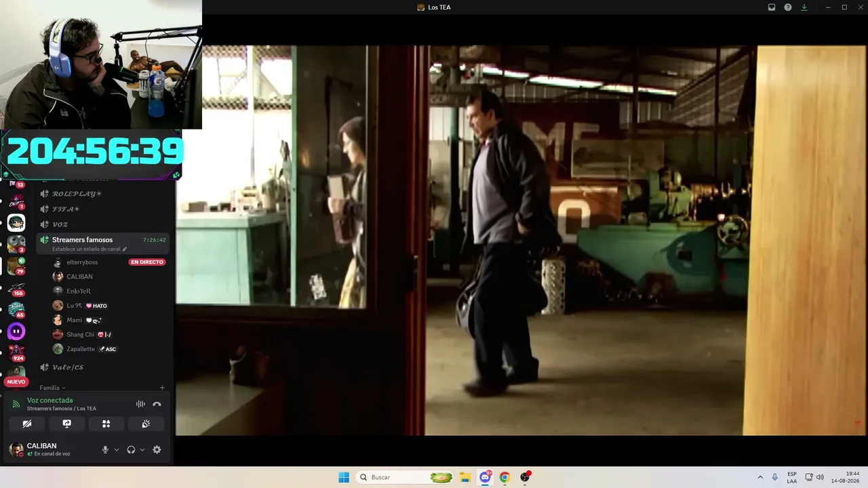This screenshot has width=868, height=488.
Task: Click the NUEVO unread indicator pill
Action: [16, 382]
